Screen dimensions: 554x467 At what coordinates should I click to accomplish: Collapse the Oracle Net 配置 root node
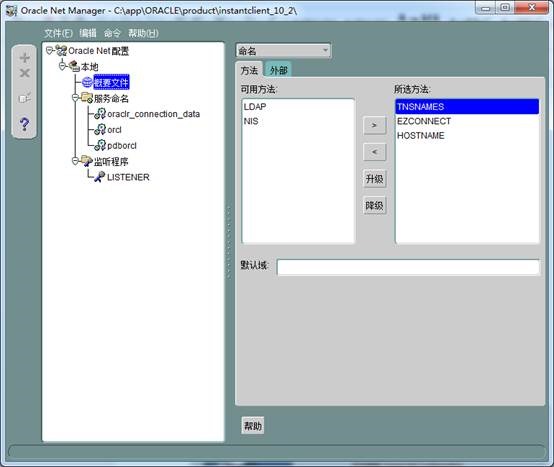click(49, 51)
